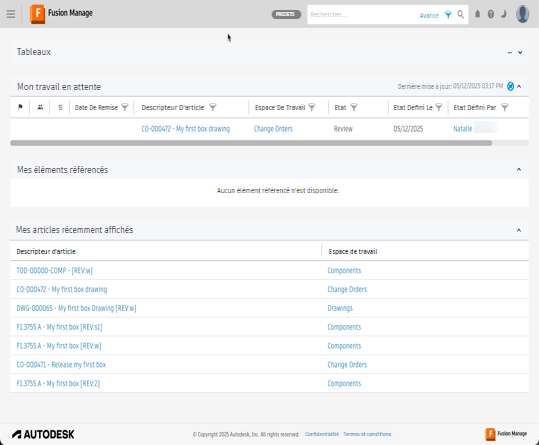Viewport: 539px width, 445px height.
Task: Open Components workspace for [REV:s1] row
Action: coord(344,327)
